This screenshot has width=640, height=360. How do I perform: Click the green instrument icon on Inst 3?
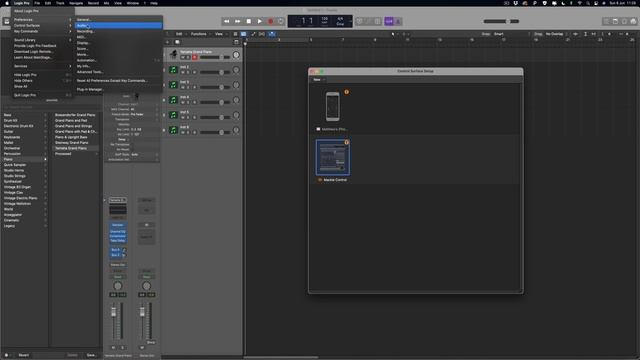(x=173, y=85)
